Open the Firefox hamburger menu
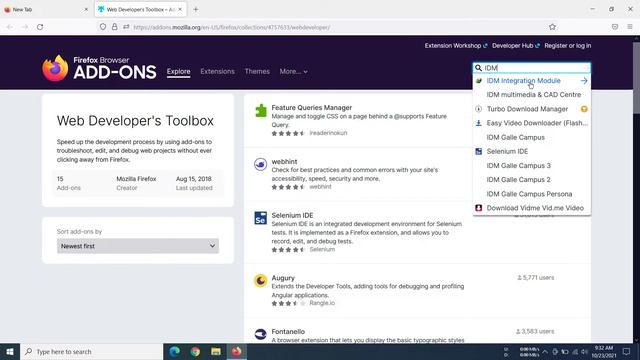 (630, 27)
